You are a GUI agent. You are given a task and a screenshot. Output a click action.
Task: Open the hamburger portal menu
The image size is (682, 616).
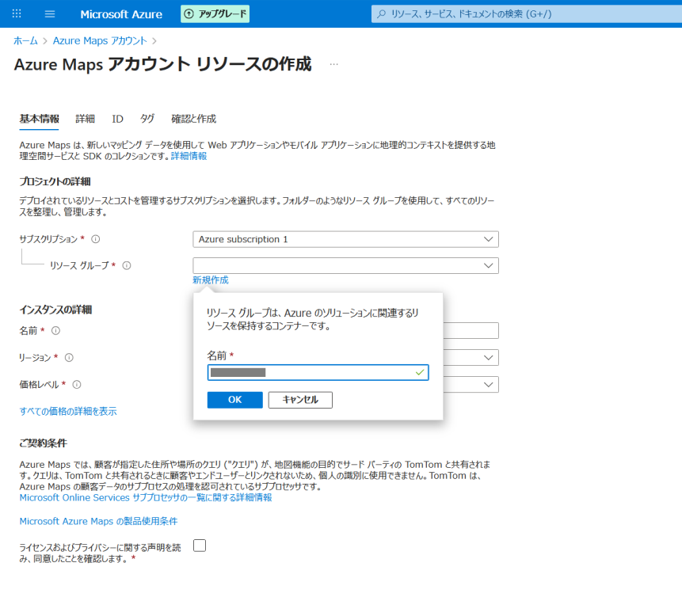coord(50,14)
